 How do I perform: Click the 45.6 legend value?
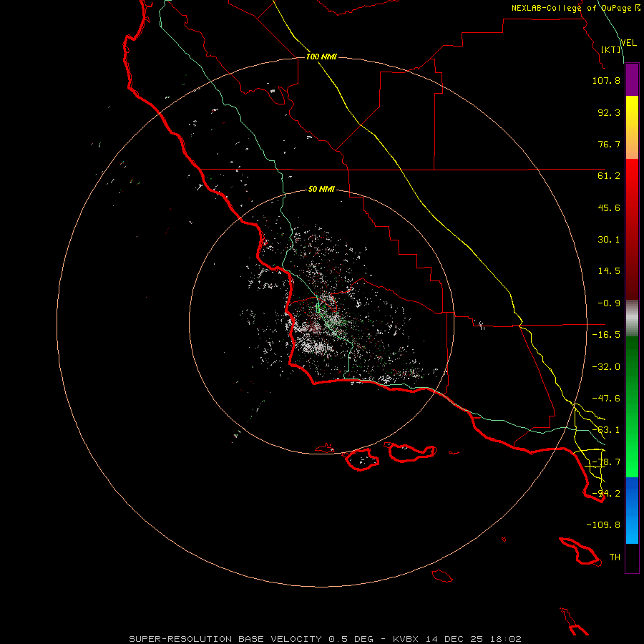pos(609,208)
